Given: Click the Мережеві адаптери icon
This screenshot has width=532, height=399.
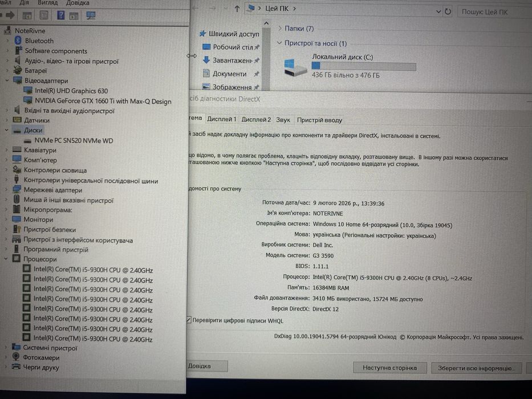Looking at the screenshot, I should (17, 190).
